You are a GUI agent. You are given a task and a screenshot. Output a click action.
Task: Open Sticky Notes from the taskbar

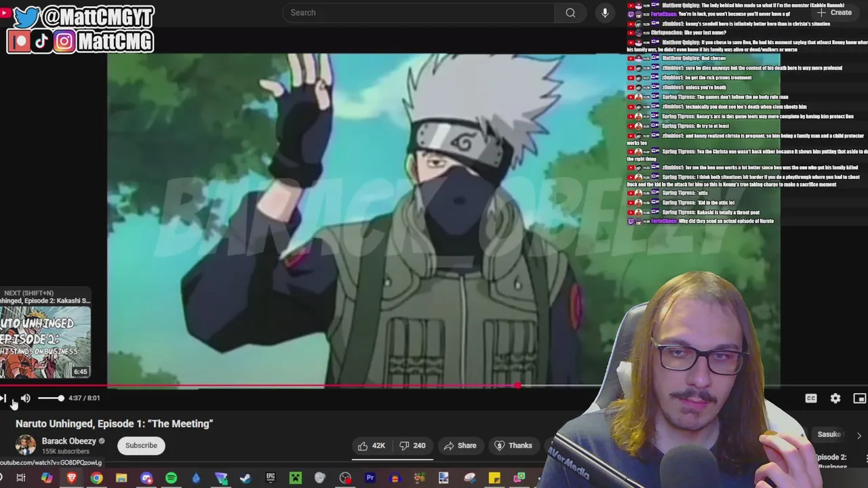494,479
